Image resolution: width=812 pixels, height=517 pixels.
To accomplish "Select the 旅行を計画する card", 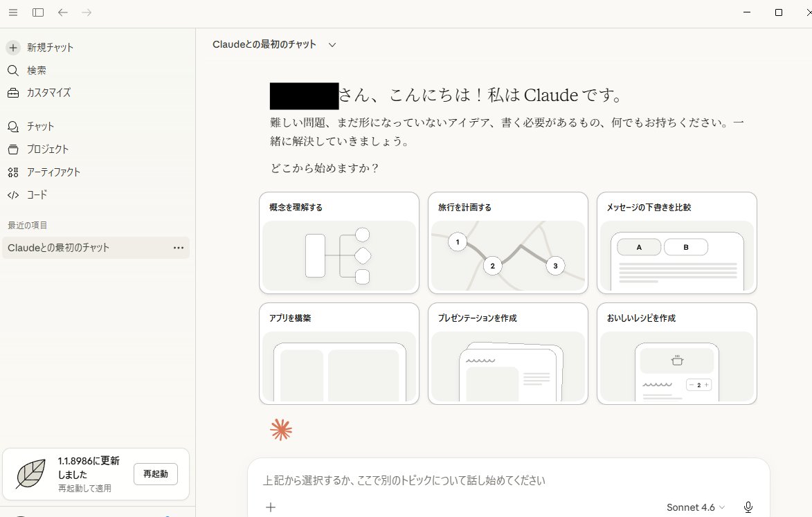I will tap(507, 243).
